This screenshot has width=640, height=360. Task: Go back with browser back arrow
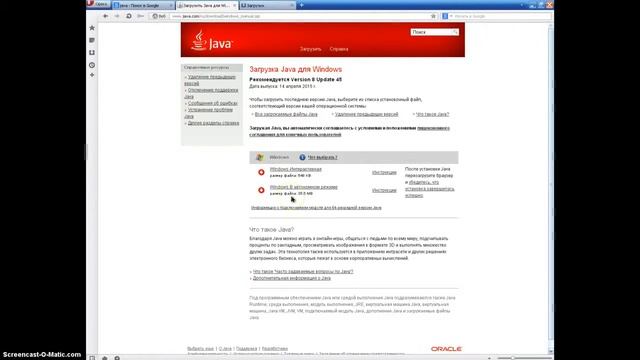coord(106,16)
